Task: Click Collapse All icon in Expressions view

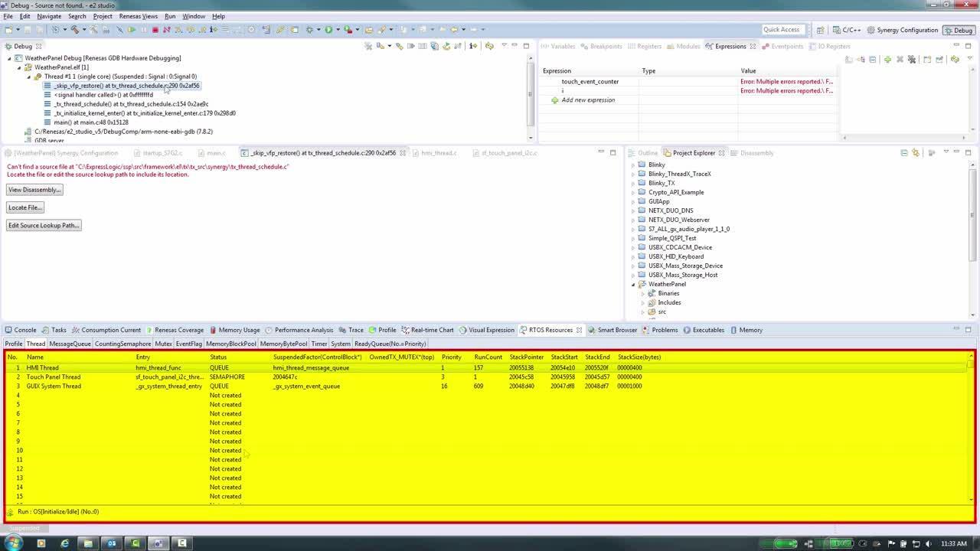Action: [872, 59]
